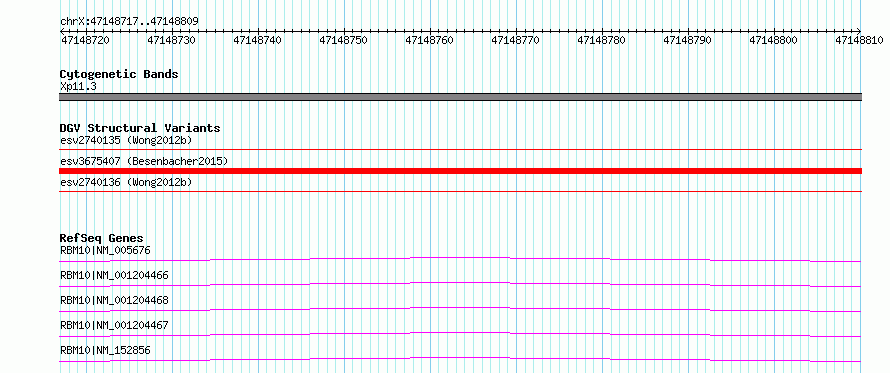Screen dimensions: 890x373
Task: Open the DGV Structural Variants track title
Action: 140,128
